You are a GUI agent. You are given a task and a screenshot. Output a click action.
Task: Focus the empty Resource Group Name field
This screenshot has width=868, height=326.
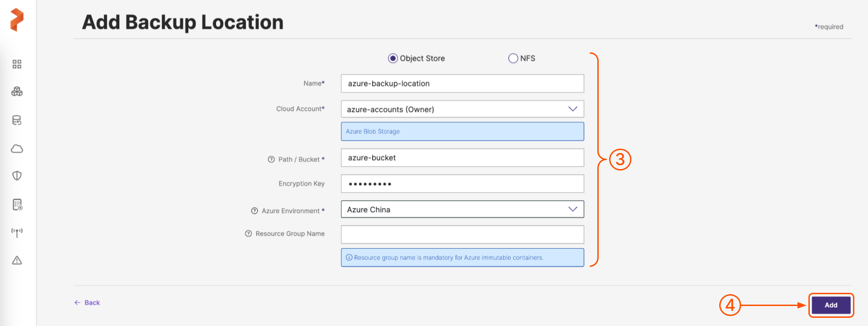[462, 235]
